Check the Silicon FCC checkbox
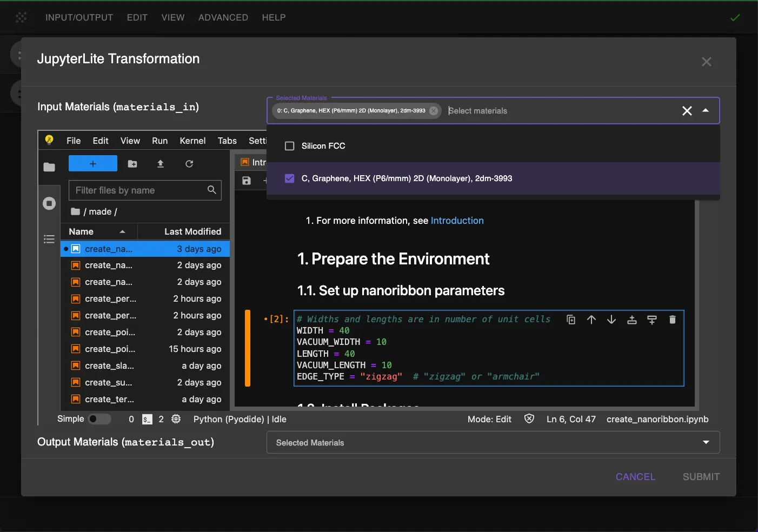The image size is (758, 532). click(x=290, y=146)
